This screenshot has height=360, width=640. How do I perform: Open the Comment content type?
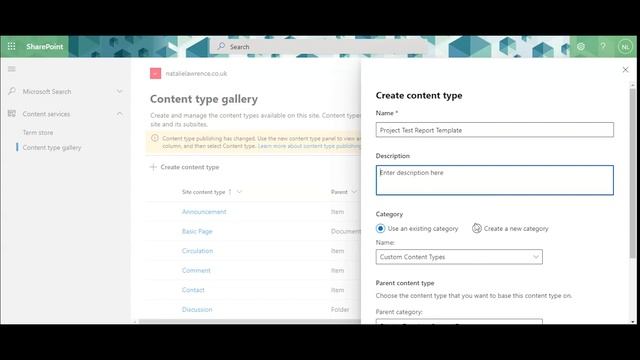(196, 271)
